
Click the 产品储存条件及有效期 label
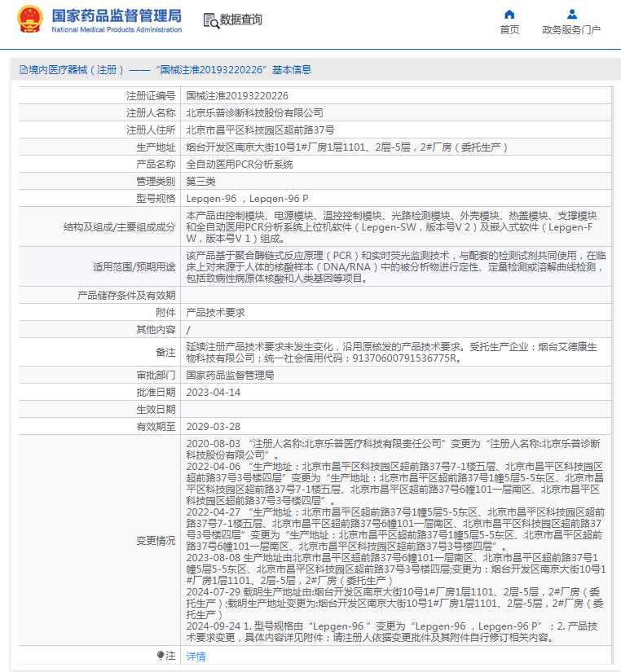tap(126, 296)
